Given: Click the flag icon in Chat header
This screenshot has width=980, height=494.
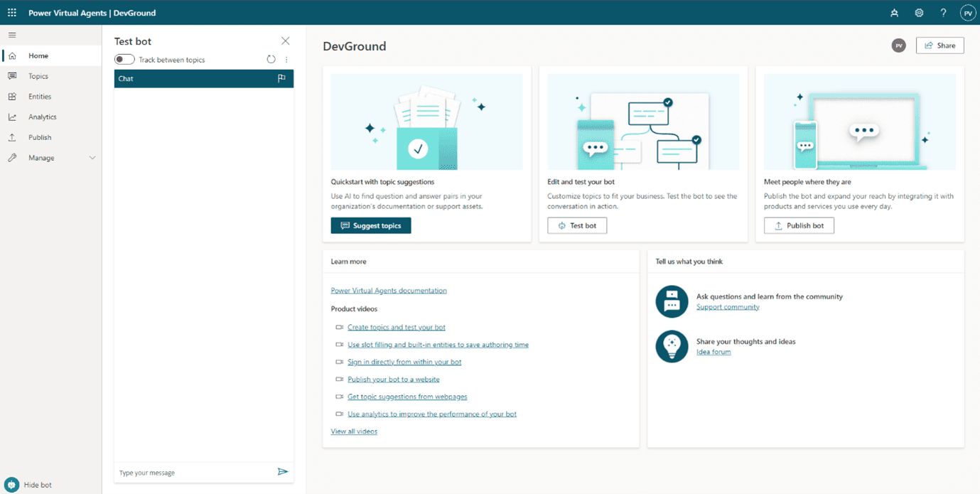Looking at the screenshot, I should 281,78.
